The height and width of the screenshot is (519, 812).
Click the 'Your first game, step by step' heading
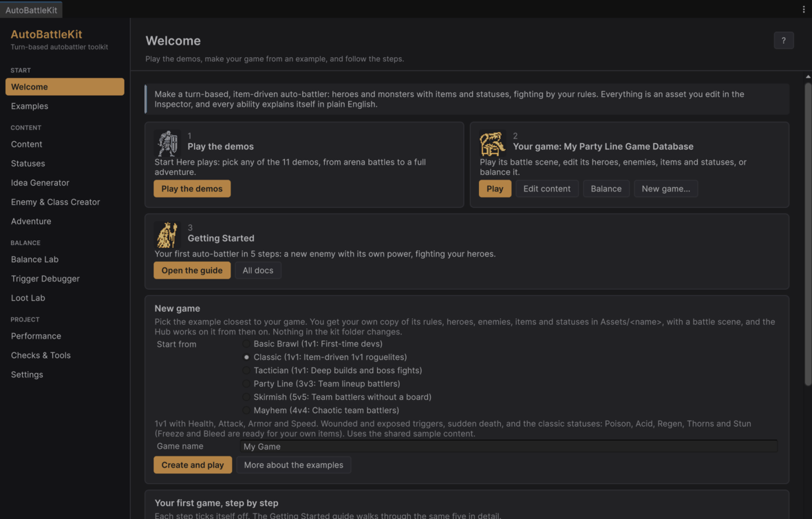coord(217,503)
